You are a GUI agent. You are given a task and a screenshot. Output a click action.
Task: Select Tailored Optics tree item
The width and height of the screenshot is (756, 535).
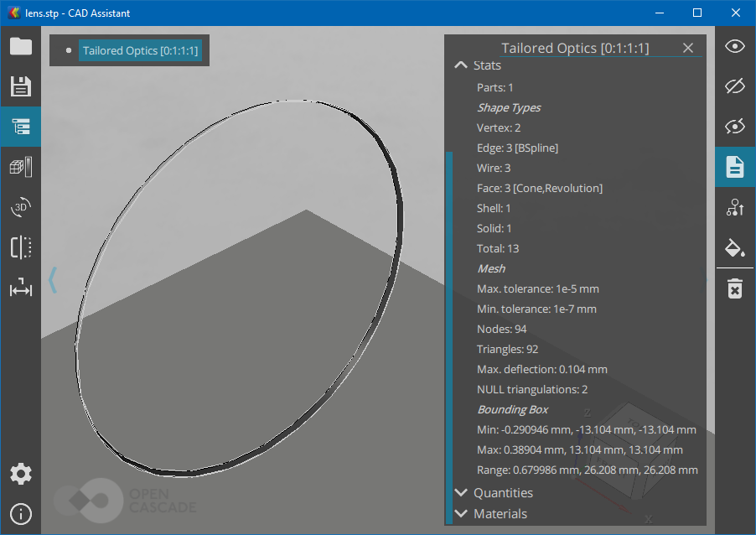pyautogui.click(x=140, y=50)
